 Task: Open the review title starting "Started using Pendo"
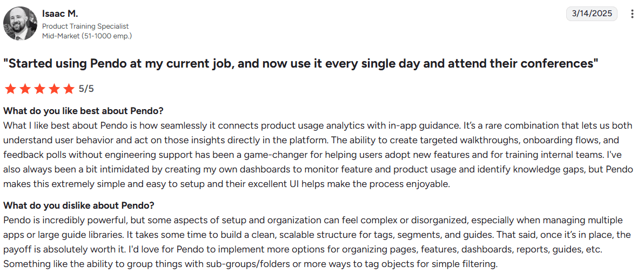[x=300, y=63]
